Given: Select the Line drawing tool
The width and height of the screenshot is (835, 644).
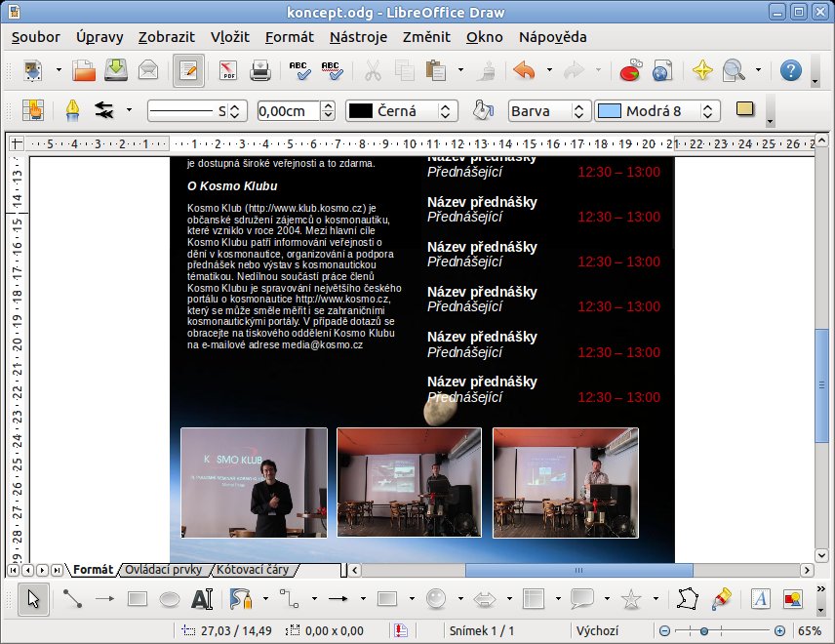Looking at the screenshot, I should 72,599.
